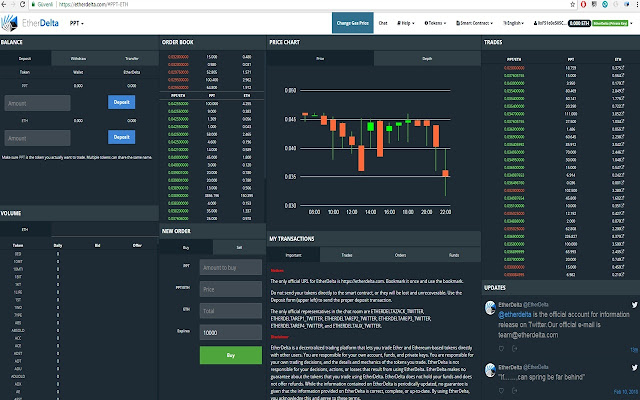Open the browser three-dot menu
640x400 pixels.
pyautogui.click(x=636, y=4)
